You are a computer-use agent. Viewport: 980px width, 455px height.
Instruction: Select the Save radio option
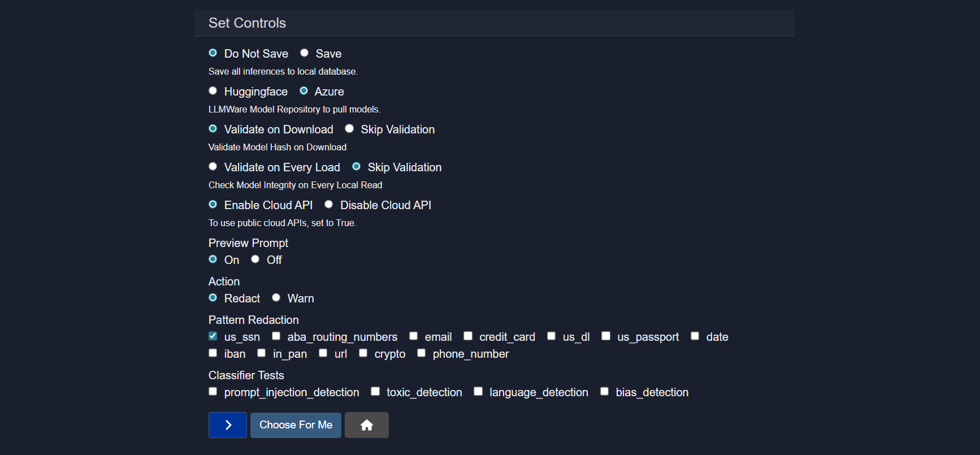305,53
